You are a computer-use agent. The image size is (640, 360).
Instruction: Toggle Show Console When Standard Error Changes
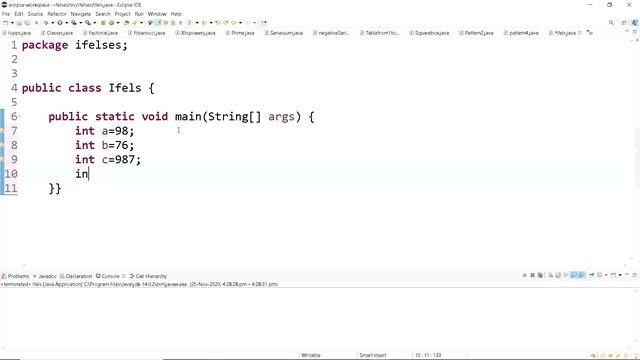point(582,276)
